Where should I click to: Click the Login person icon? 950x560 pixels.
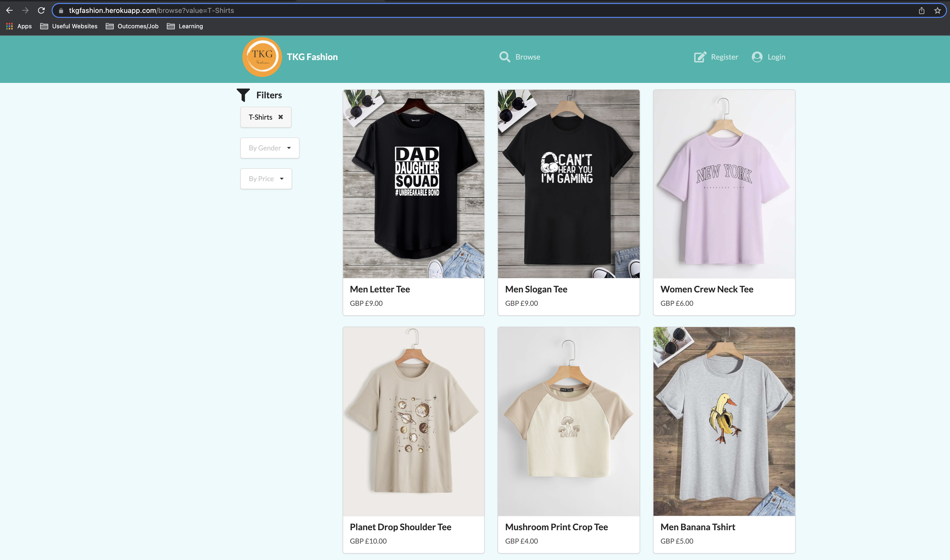click(756, 57)
